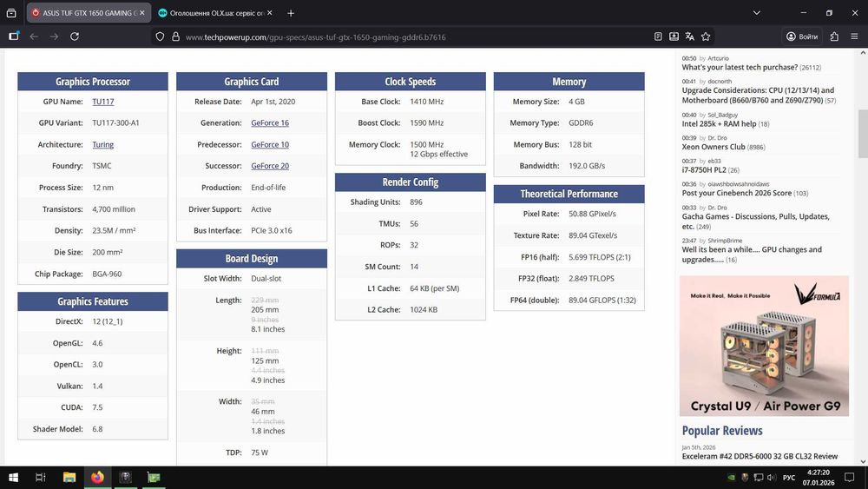Open 'Intel 285k + RAM help' thread

[719, 124]
